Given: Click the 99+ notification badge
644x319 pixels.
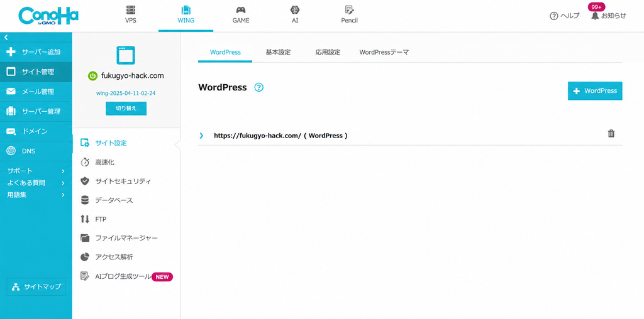Looking at the screenshot, I should point(596,7).
